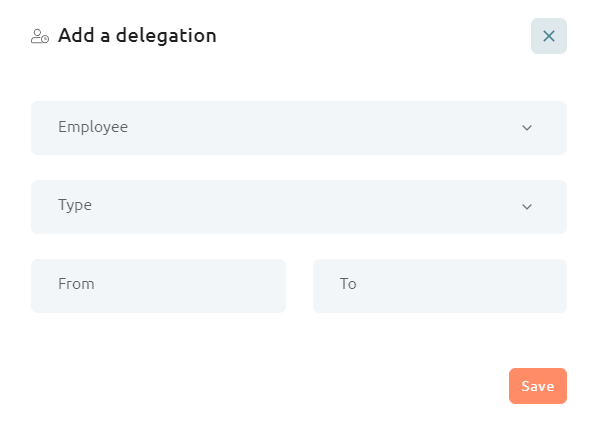Open the Employee selection dropdown
Image resolution: width=599 pixels, height=423 pixels.
(x=299, y=128)
